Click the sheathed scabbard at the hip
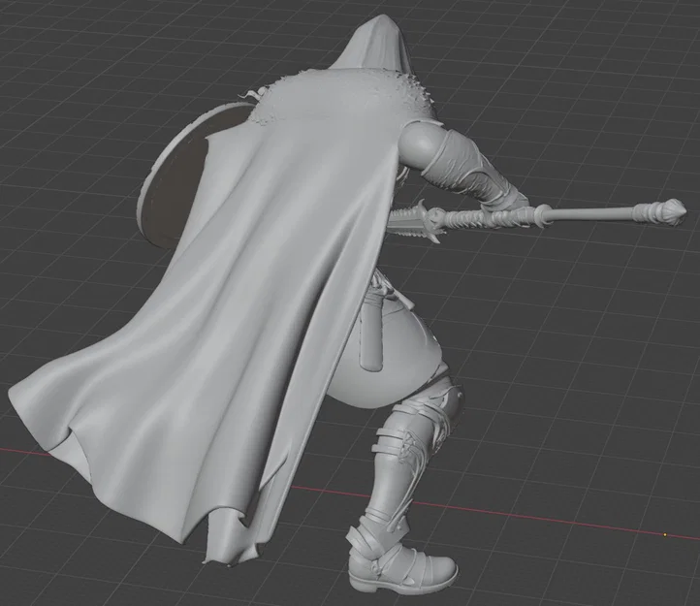The height and width of the screenshot is (606, 700). pos(371,331)
